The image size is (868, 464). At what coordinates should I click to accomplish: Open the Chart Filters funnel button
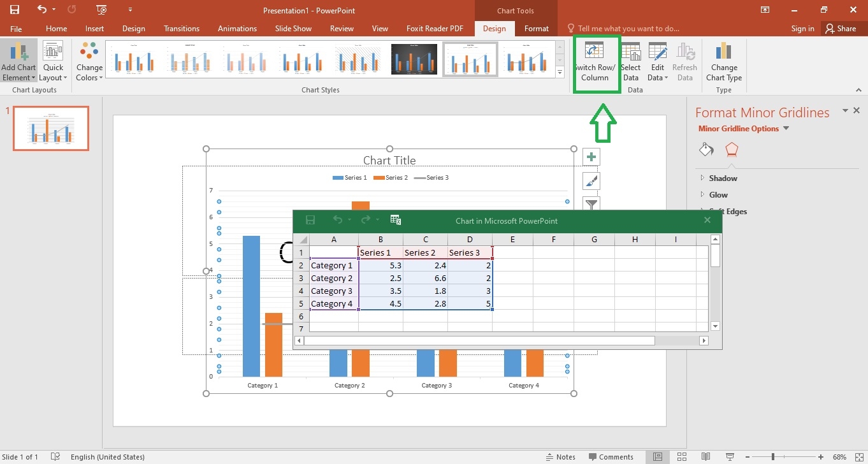[591, 203]
